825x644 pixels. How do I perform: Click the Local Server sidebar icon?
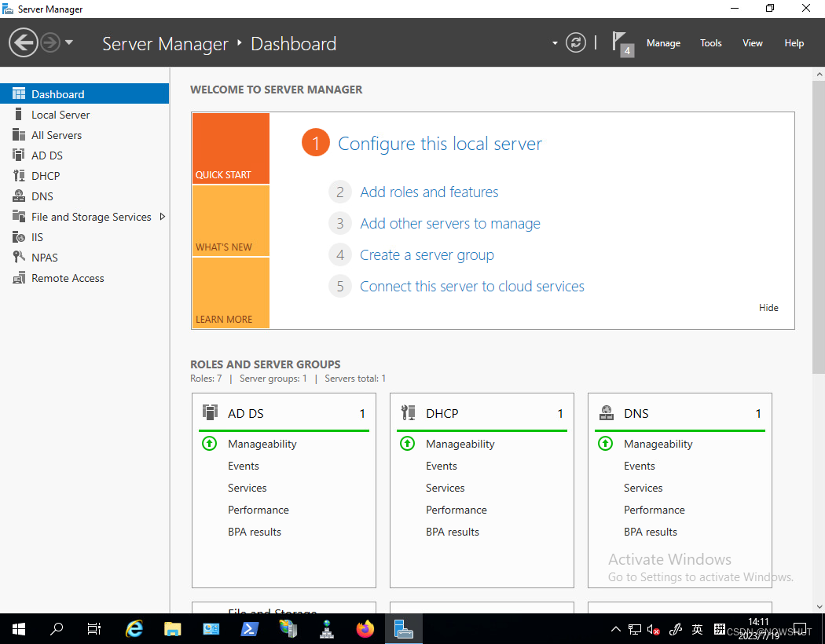pos(19,114)
